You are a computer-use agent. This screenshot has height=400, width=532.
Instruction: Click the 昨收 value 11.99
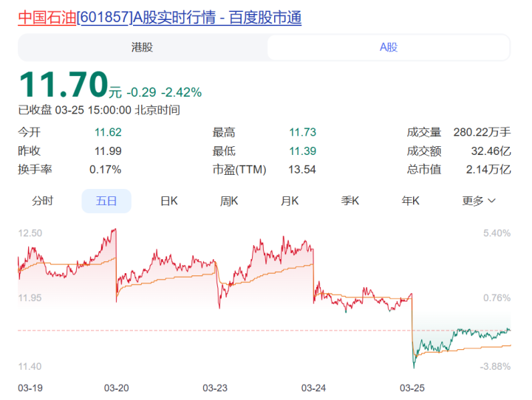pyautogui.click(x=108, y=151)
